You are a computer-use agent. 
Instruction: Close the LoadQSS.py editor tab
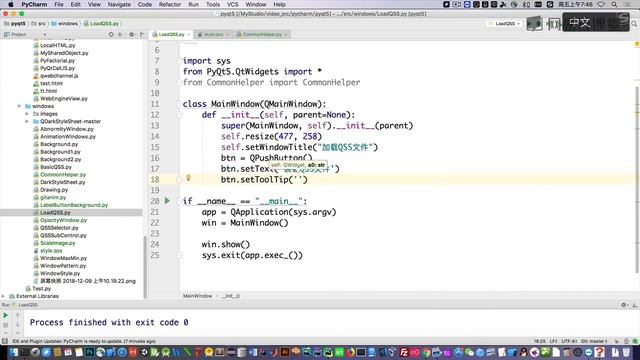click(x=189, y=35)
